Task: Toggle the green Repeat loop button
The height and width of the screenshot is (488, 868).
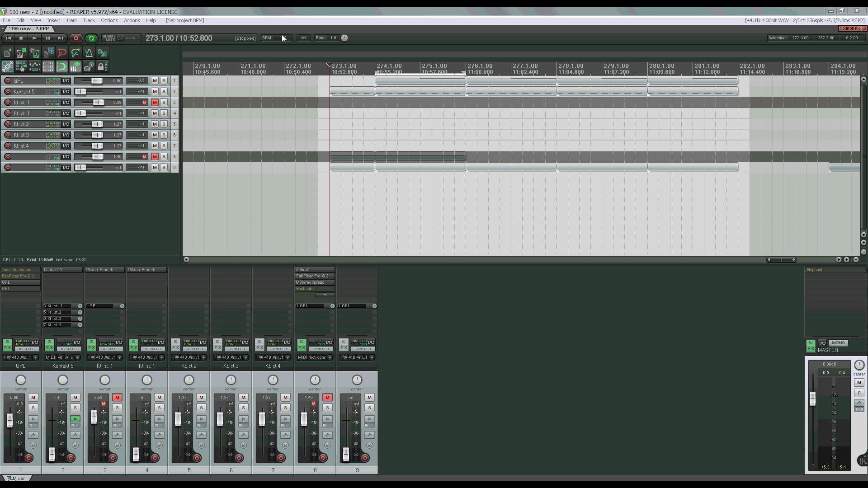Action: (91, 38)
